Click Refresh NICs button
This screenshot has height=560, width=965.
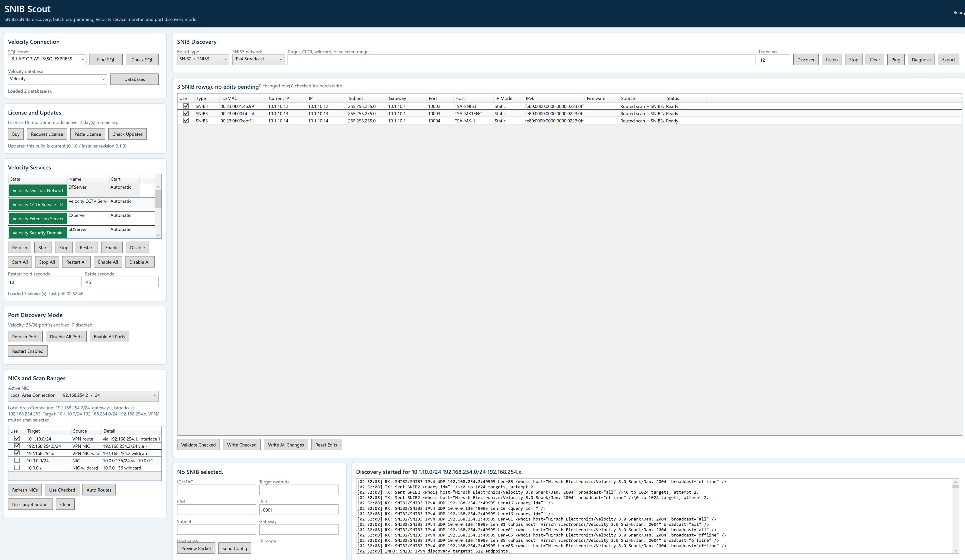tap(25, 490)
